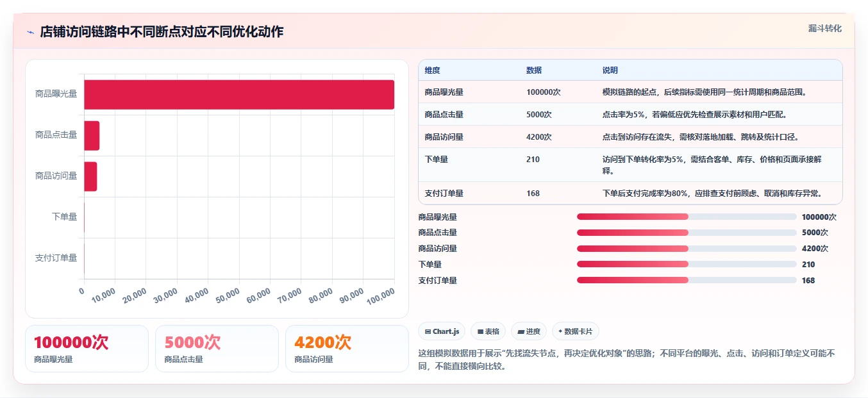Click the page title 店铺访问链路中不同断点对应不同优化动作

162,32
